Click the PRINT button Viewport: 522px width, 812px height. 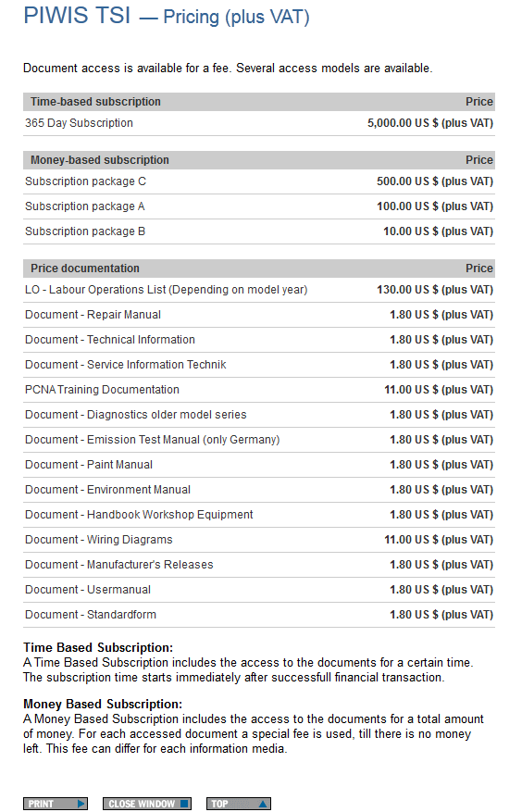pyautogui.click(x=56, y=803)
